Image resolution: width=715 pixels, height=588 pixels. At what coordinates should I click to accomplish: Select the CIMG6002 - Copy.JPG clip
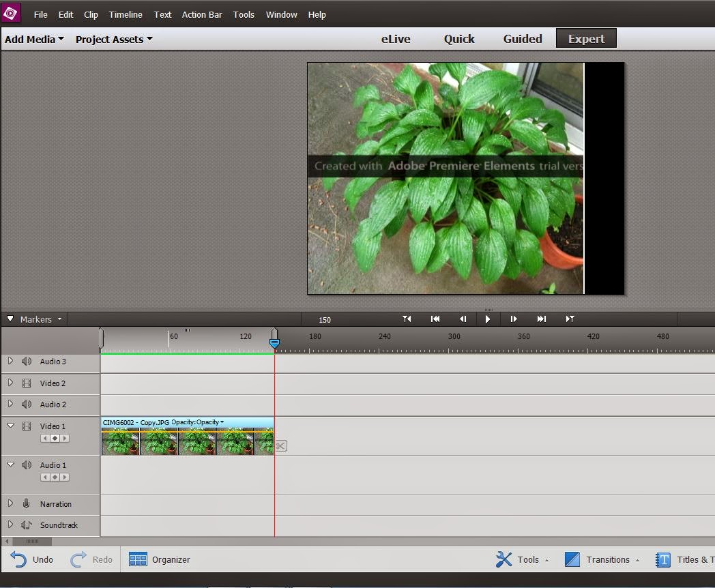coord(188,436)
